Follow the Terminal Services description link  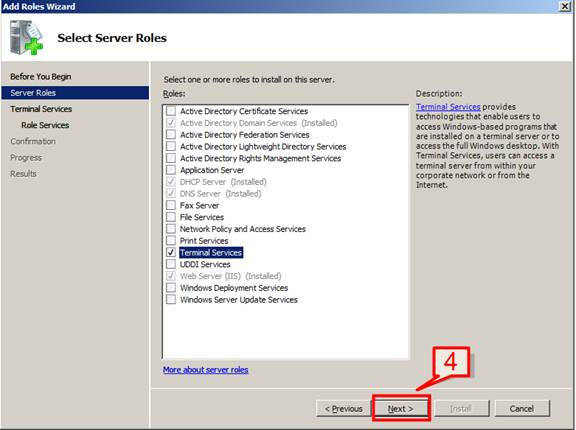click(x=448, y=107)
